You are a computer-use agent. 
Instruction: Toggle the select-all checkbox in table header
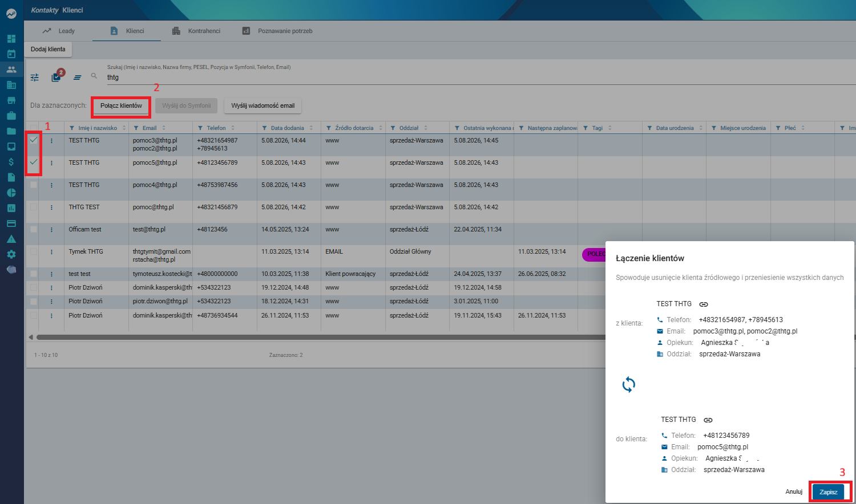[34, 127]
